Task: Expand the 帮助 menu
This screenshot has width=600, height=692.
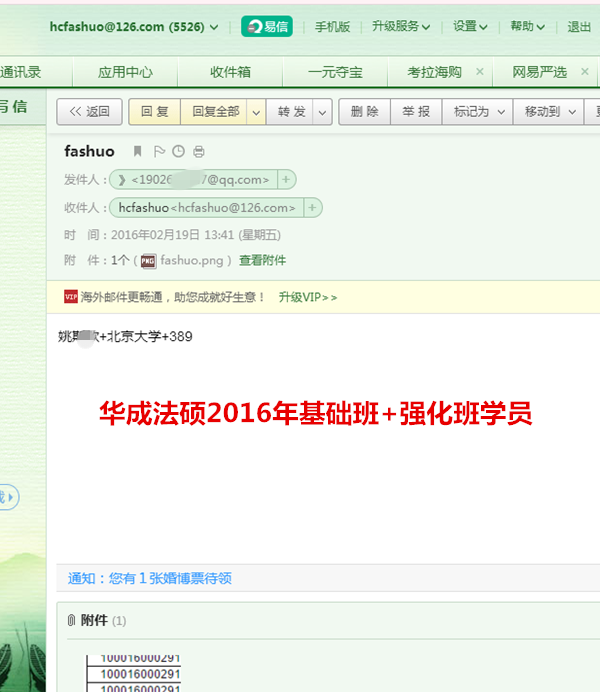Action: (x=527, y=26)
